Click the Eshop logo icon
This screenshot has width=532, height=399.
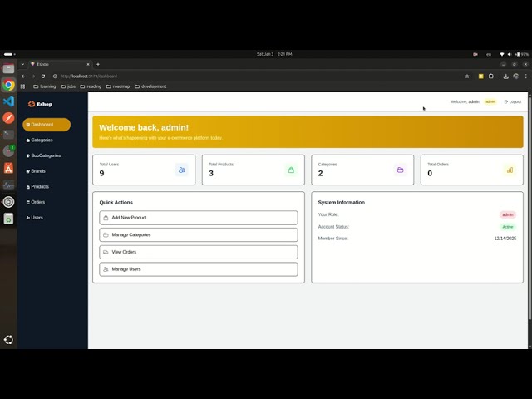pyautogui.click(x=32, y=104)
